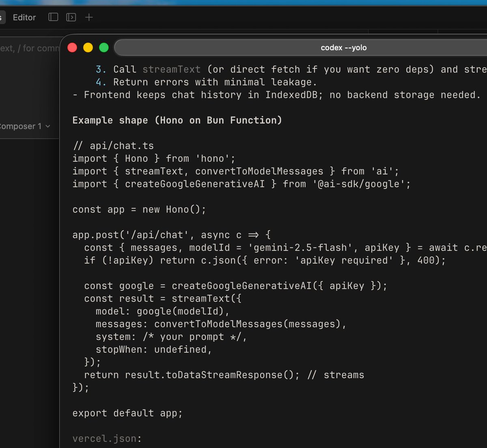This screenshot has width=487, height=448.
Task: Switch to the Editor tab
Action: pos(24,17)
